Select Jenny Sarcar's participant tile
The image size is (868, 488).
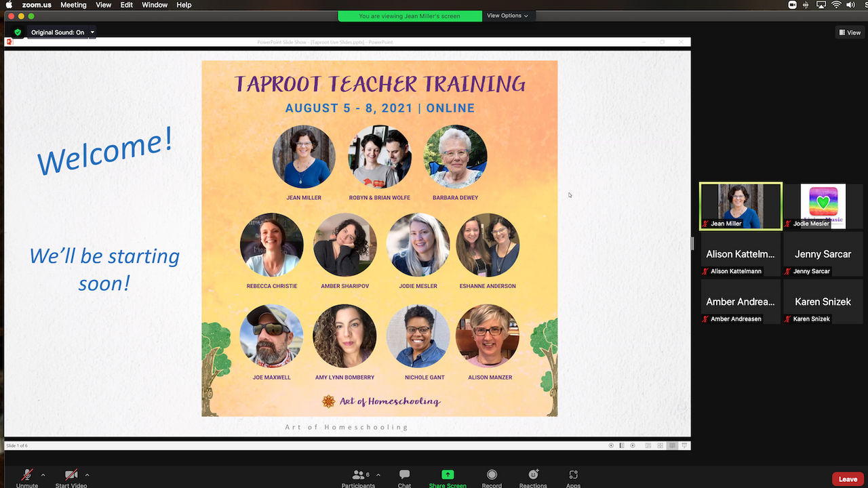pos(823,253)
